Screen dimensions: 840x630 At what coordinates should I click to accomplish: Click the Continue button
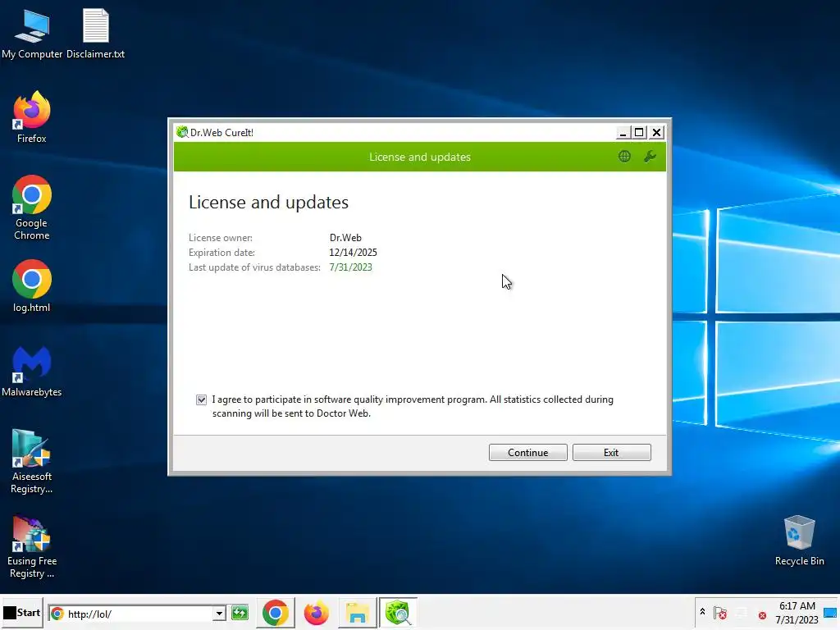click(527, 452)
